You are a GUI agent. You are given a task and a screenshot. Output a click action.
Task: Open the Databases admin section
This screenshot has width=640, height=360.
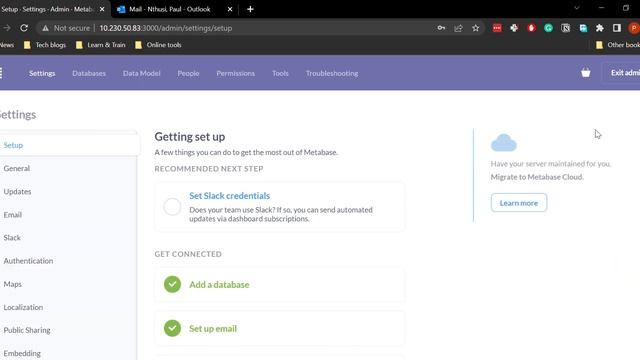(89, 73)
